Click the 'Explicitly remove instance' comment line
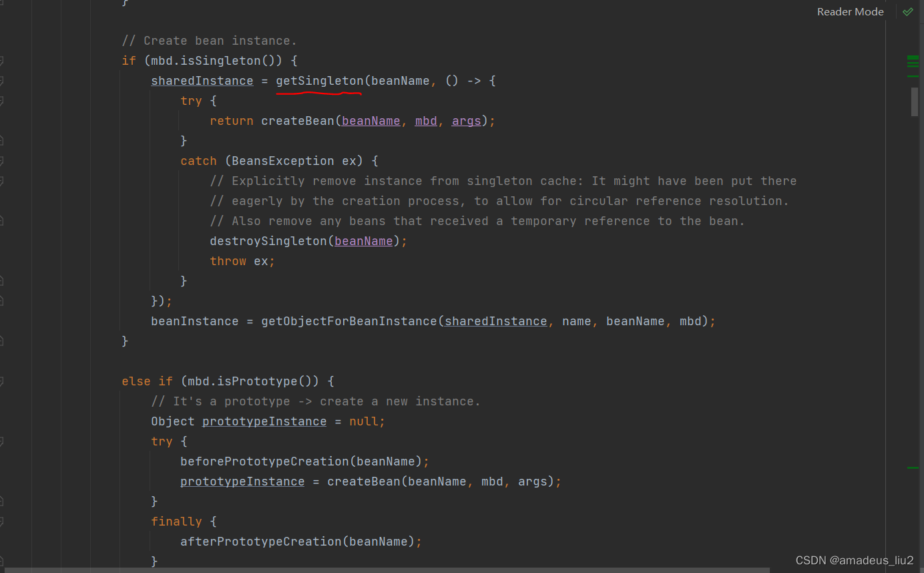 pyautogui.click(x=503, y=181)
